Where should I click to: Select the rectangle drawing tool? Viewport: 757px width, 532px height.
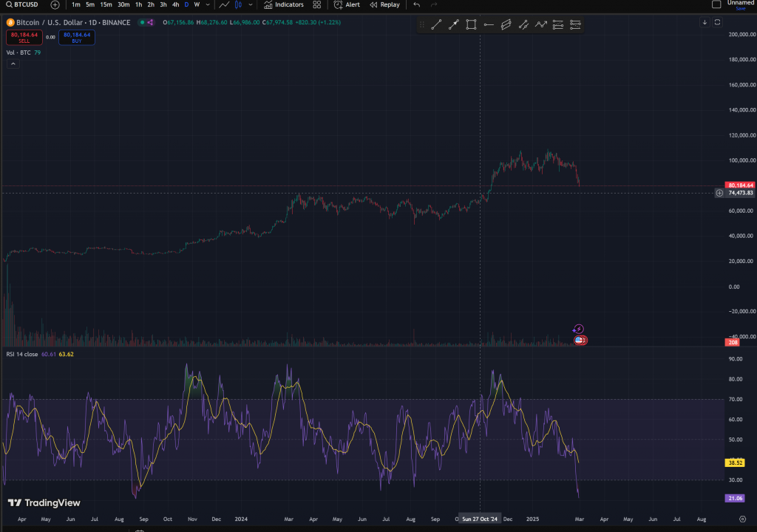click(x=471, y=24)
